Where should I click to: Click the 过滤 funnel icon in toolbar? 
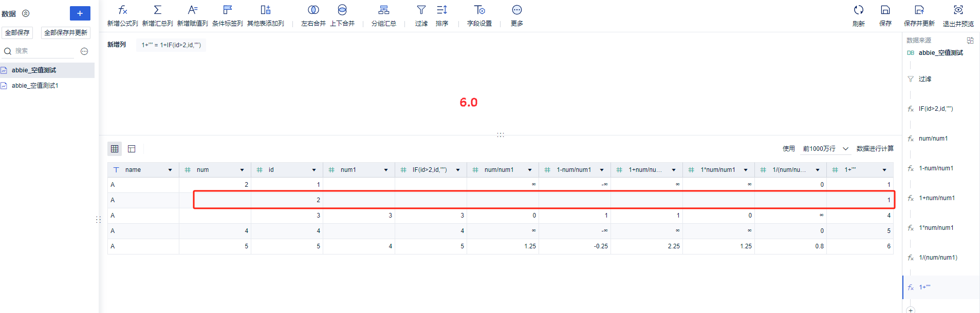(421, 10)
